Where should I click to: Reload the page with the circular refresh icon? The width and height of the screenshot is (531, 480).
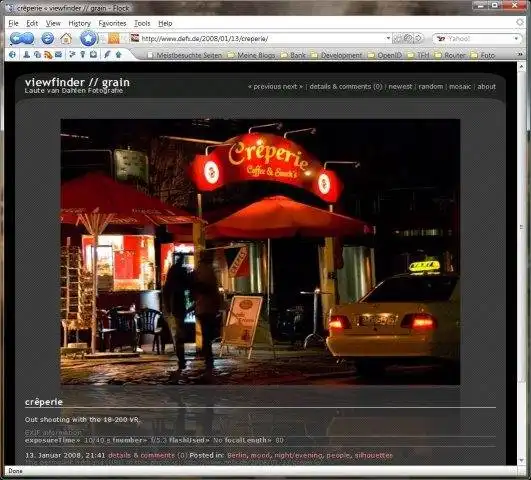pyautogui.click(x=48, y=38)
